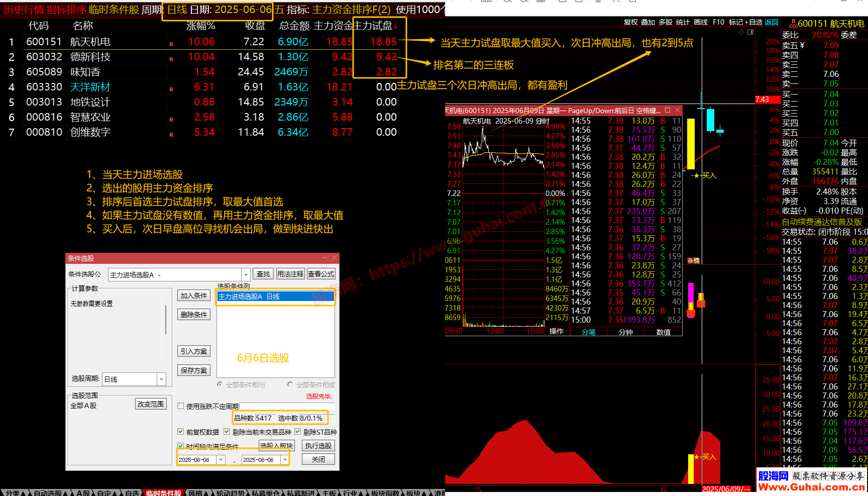Image resolution: width=868 pixels, height=496 pixels.
Task: Select 全部条件相或 radio button
Action: point(290,384)
